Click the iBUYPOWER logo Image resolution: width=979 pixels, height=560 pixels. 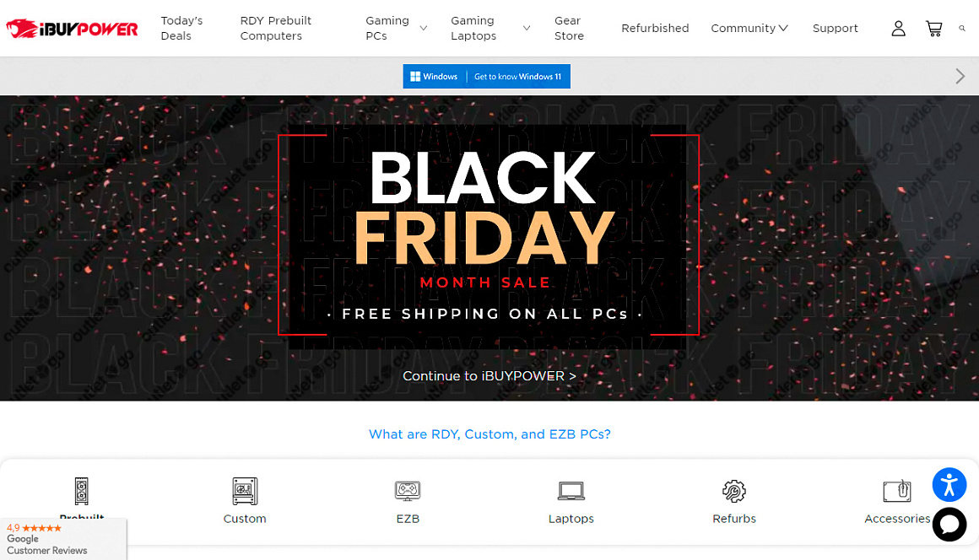click(x=73, y=28)
